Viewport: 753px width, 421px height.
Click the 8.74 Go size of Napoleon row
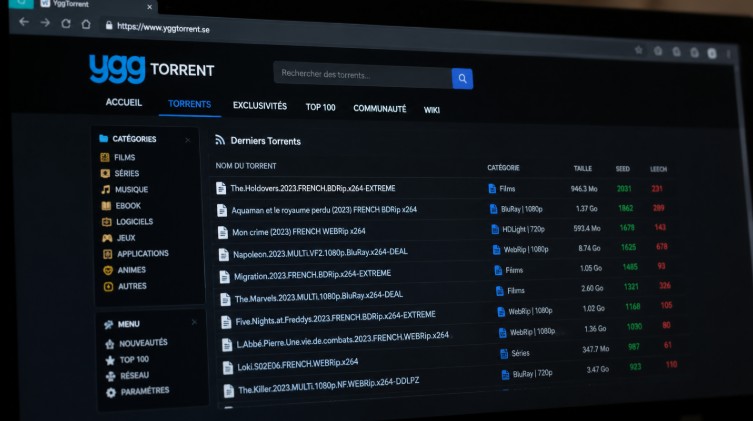589,248
